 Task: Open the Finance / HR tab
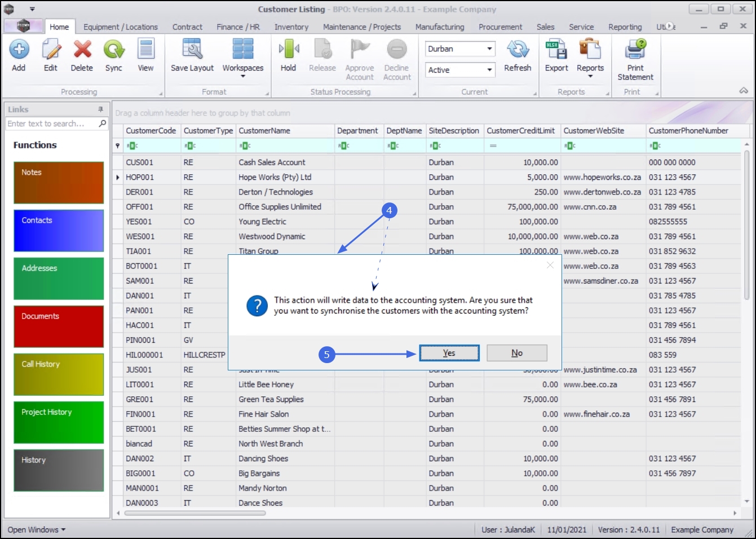238,27
